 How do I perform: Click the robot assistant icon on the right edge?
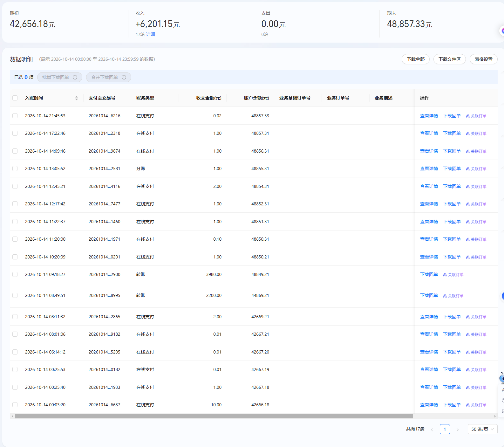[x=501, y=378]
